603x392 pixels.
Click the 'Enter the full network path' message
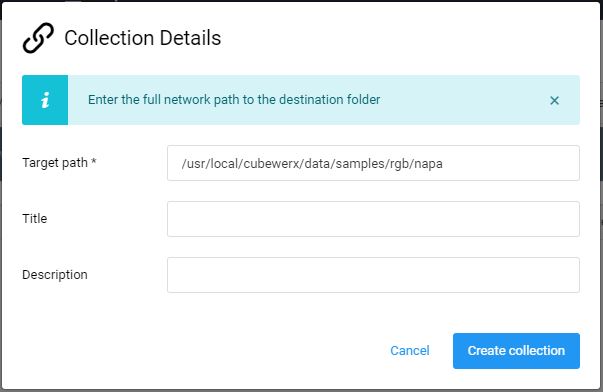pyautogui.click(x=234, y=100)
